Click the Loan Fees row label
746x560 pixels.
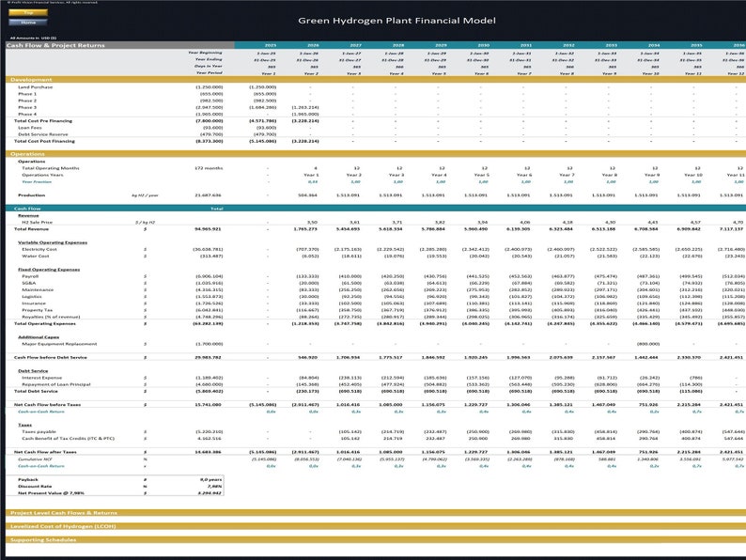(x=29, y=128)
